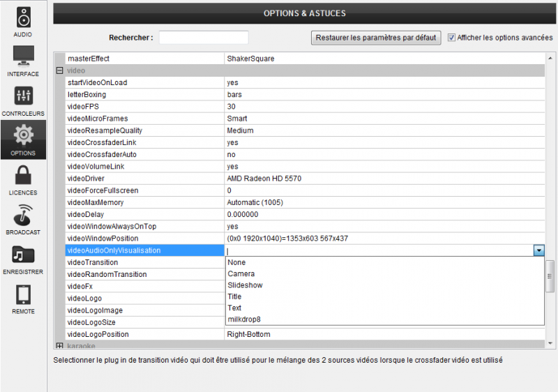
Task: Collapse the video settings group
Action: coord(59,70)
